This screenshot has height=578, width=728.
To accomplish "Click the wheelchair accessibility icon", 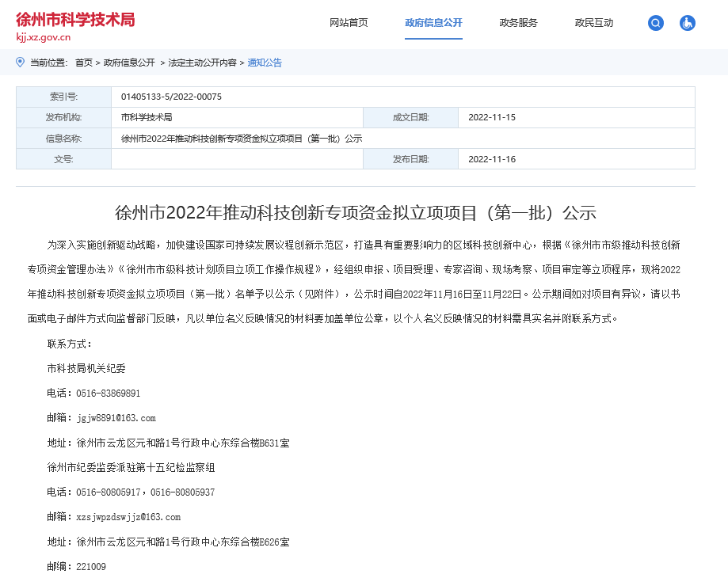I will coord(687,23).
